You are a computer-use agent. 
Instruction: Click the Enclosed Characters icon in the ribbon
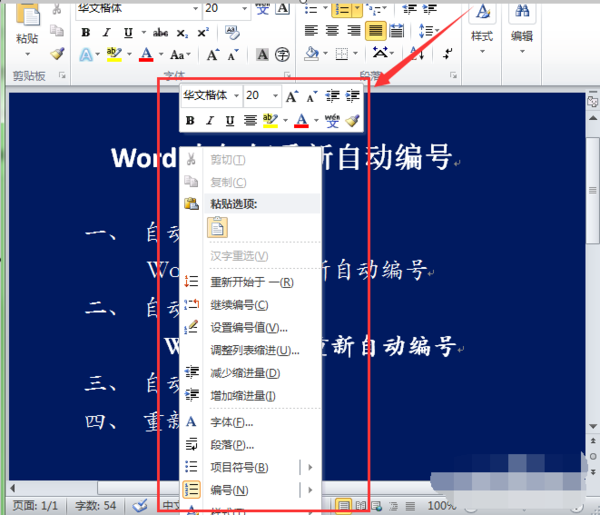coord(282,55)
